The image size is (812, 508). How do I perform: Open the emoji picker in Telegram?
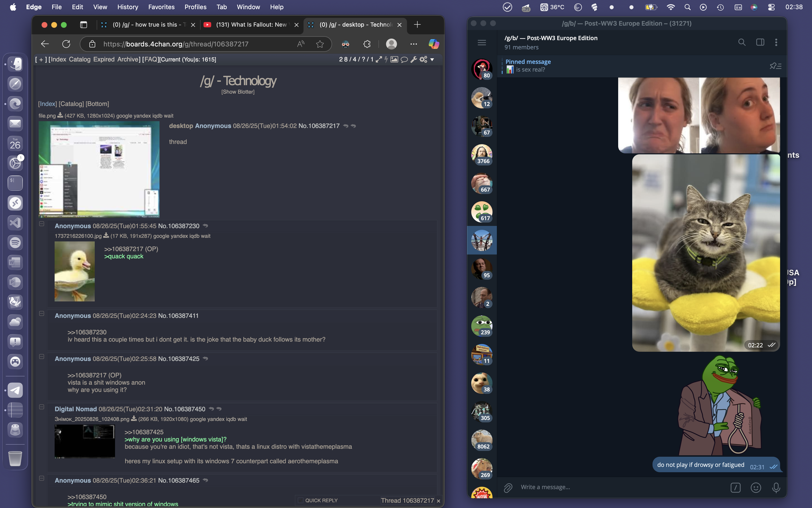756,487
